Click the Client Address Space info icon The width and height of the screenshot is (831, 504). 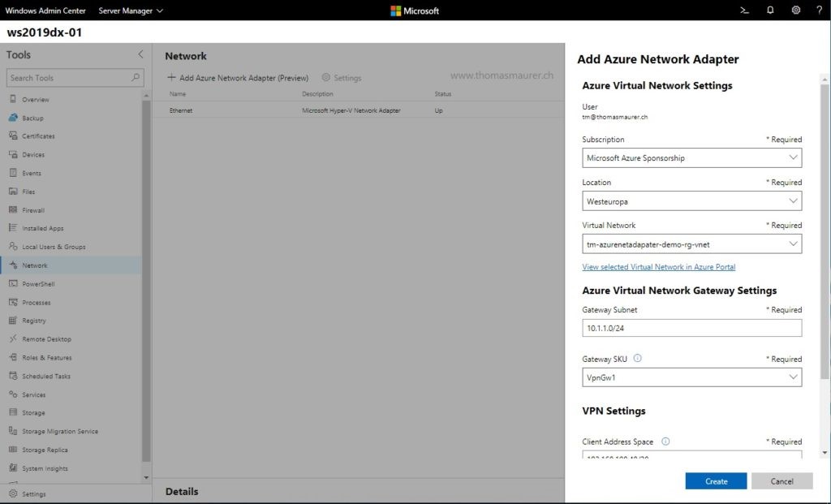click(x=665, y=441)
